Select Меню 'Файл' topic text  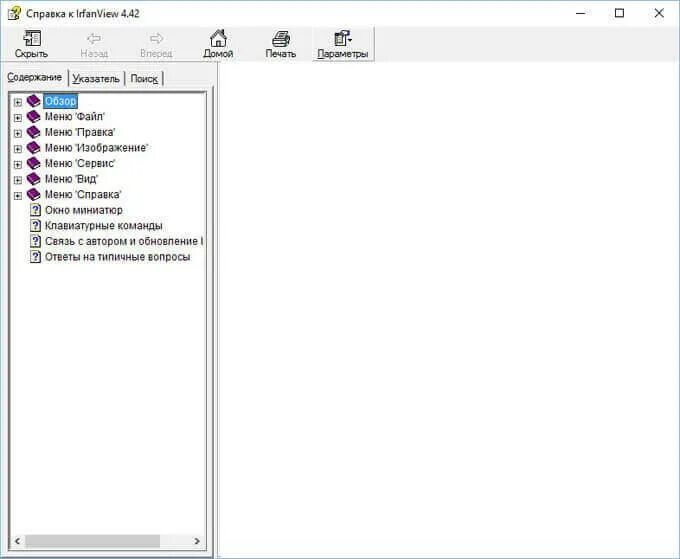coord(75,117)
